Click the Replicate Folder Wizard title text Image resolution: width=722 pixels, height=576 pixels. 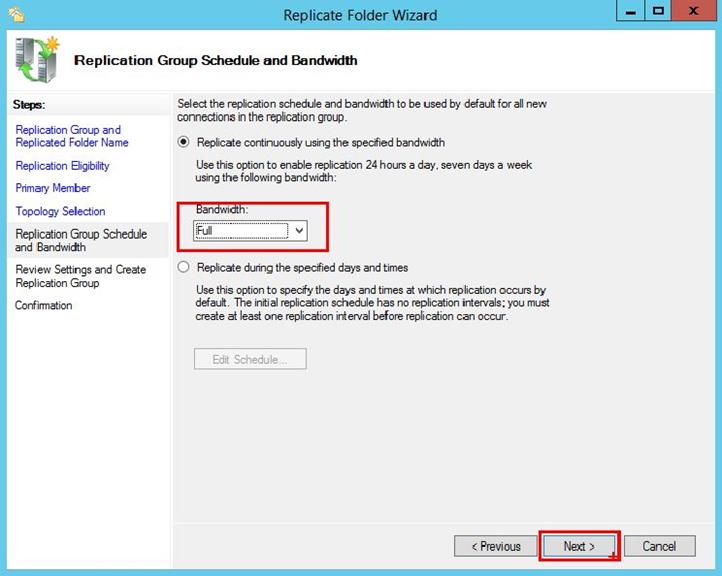coord(360,15)
